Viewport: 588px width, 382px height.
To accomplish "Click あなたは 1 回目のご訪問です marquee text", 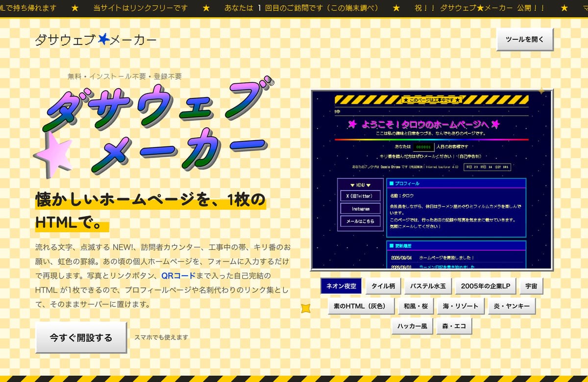I will (x=301, y=8).
